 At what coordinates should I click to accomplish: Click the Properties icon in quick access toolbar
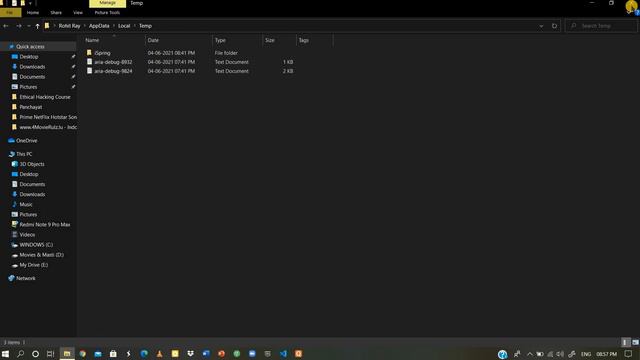(x=14, y=3)
